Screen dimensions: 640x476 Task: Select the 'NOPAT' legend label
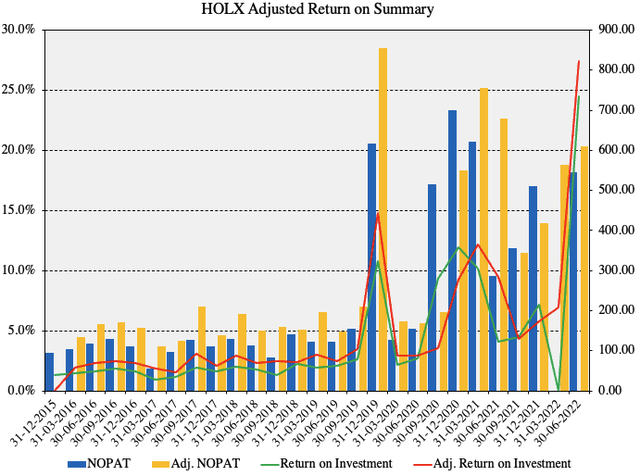[109, 464]
